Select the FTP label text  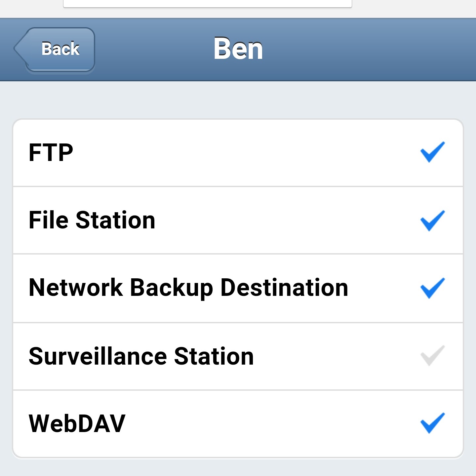click(x=51, y=152)
